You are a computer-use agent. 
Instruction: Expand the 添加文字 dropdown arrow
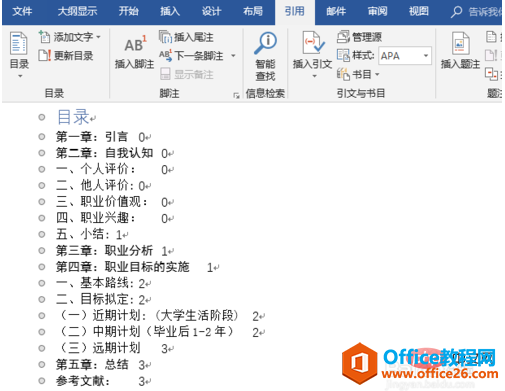(98, 37)
